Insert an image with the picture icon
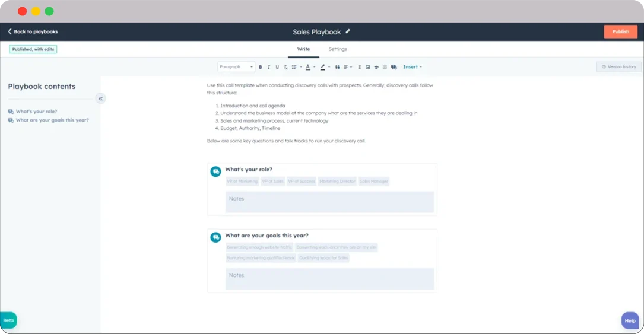The image size is (644, 334). pyautogui.click(x=368, y=67)
